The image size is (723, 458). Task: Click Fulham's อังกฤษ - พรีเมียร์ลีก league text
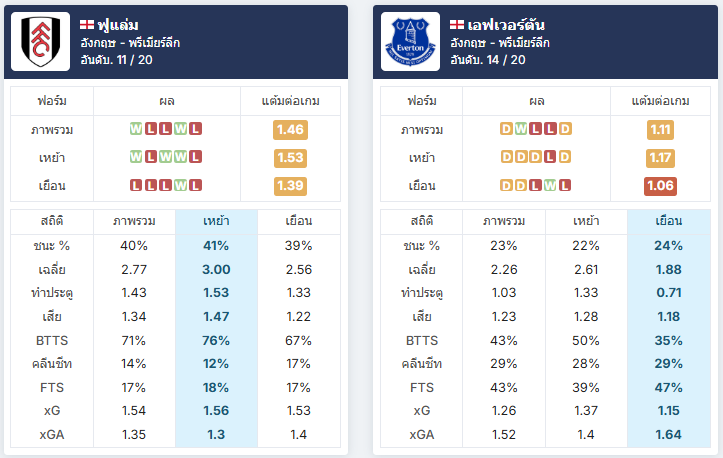click(x=130, y=43)
